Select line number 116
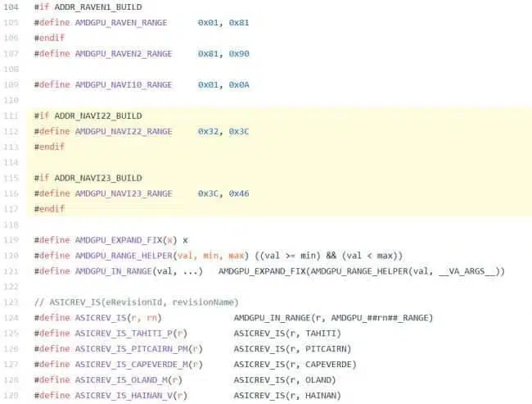This screenshot has height=404, width=532. 11,193
